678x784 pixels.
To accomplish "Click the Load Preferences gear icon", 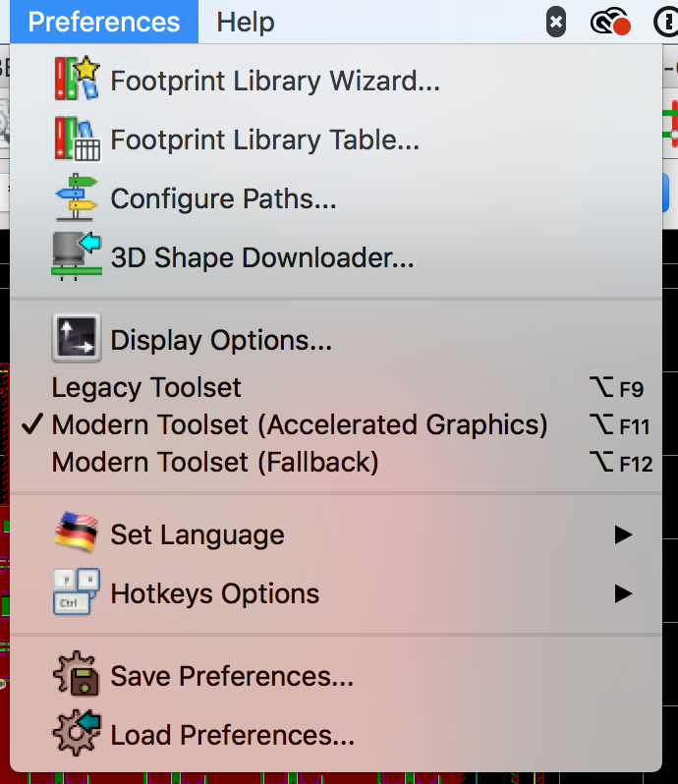I will pyautogui.click(x=77, y=735).
